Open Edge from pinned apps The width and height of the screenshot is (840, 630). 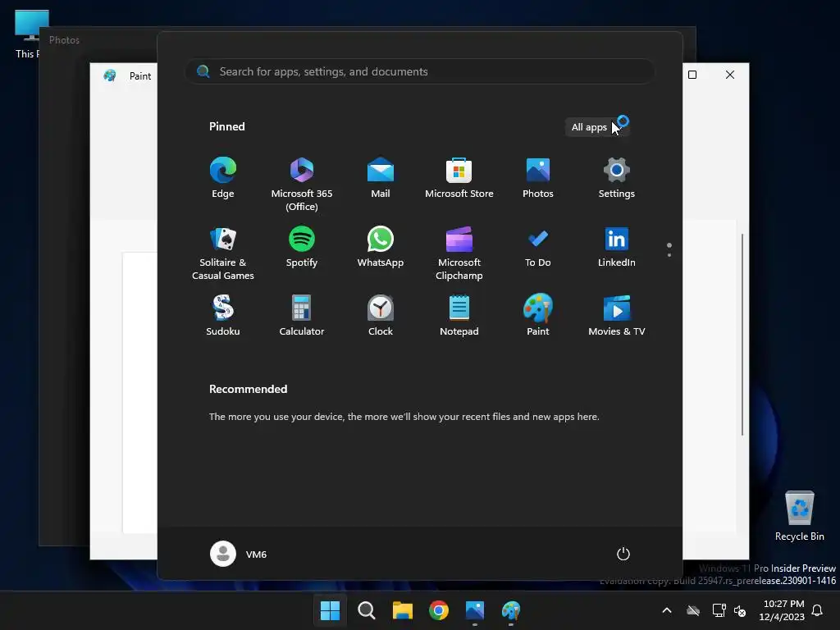223,178
